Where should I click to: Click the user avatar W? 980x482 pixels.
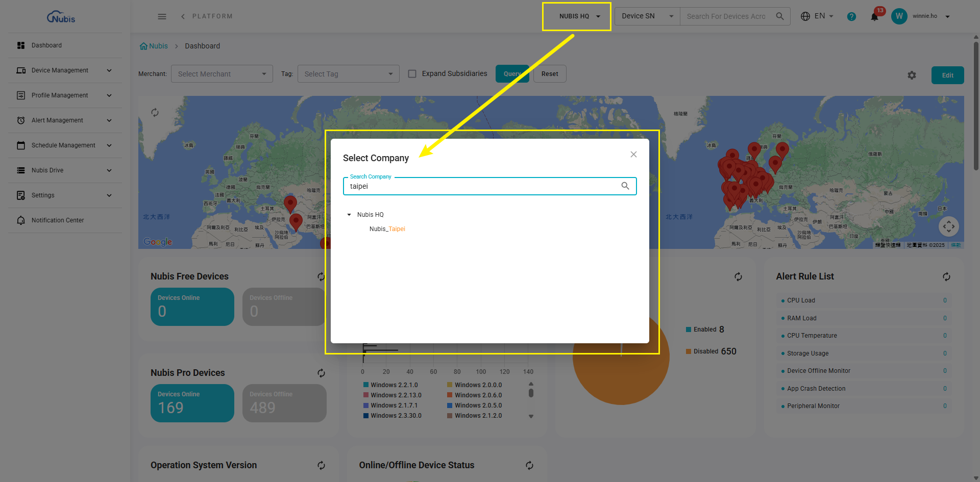899,16
